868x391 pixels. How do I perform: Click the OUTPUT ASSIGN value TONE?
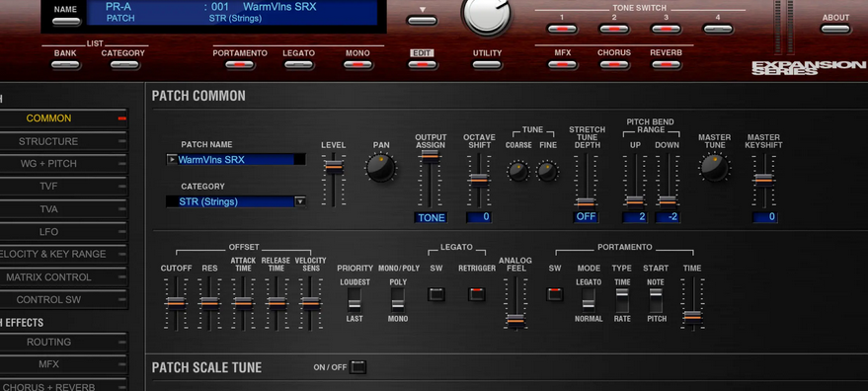point(431,217)
